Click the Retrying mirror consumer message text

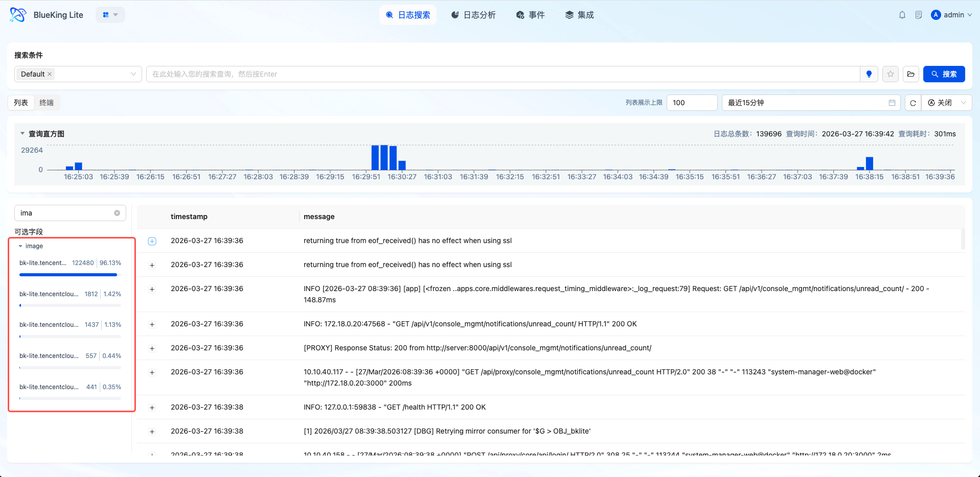point(447,431)
